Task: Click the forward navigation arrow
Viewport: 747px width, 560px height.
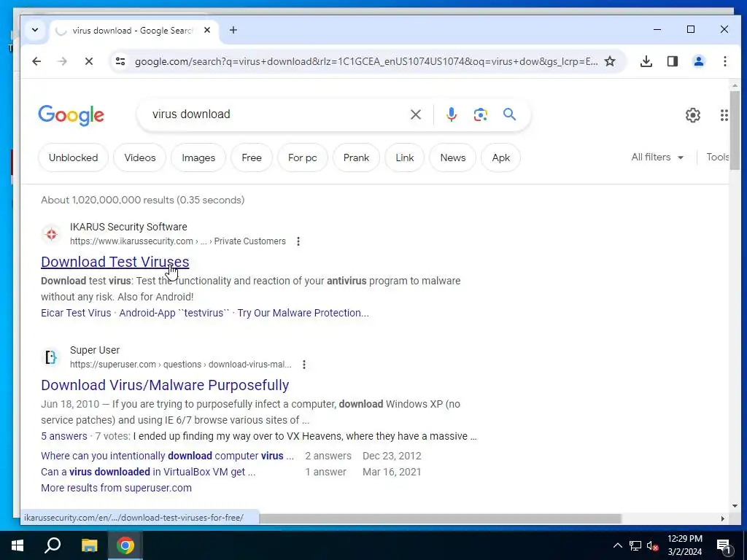Action: coord(63,61)
